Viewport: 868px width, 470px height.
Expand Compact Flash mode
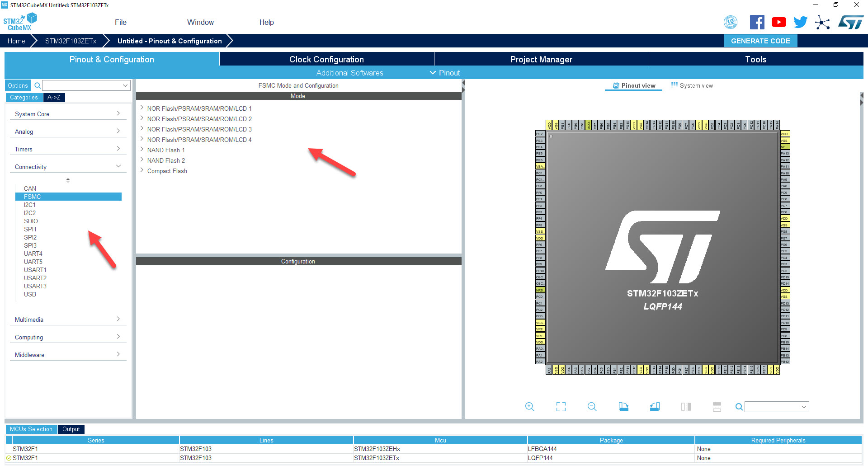click(142, 170)
